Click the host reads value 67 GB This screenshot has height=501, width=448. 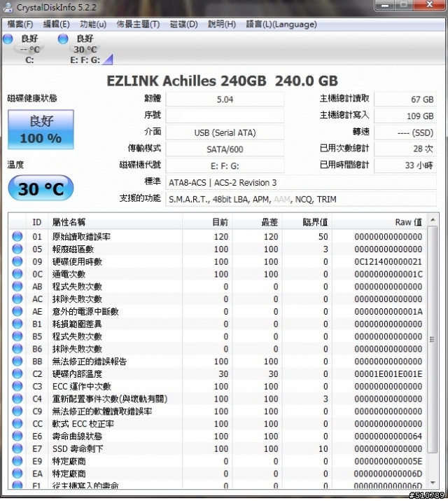(405, 99)
